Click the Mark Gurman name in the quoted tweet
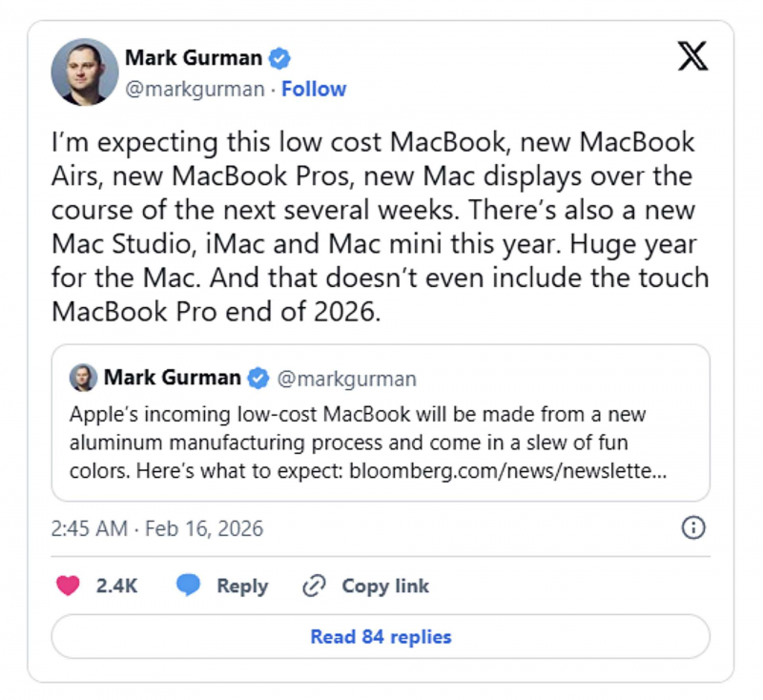 [172, 378]
